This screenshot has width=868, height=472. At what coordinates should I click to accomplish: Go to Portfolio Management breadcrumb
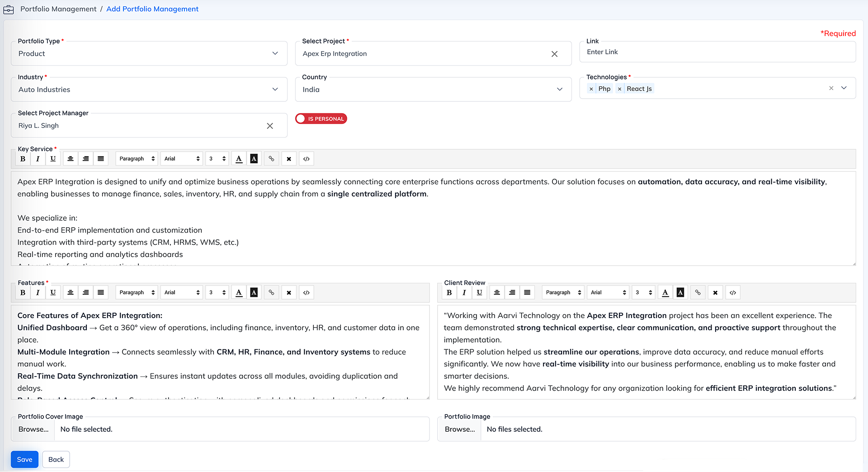click(x=58, y=9)
